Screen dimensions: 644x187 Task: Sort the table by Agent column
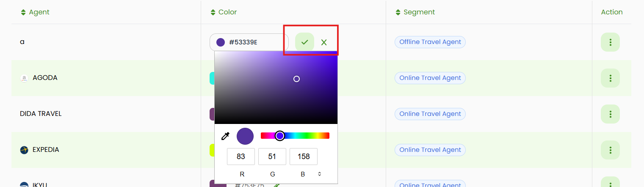(x=23, y=12)
